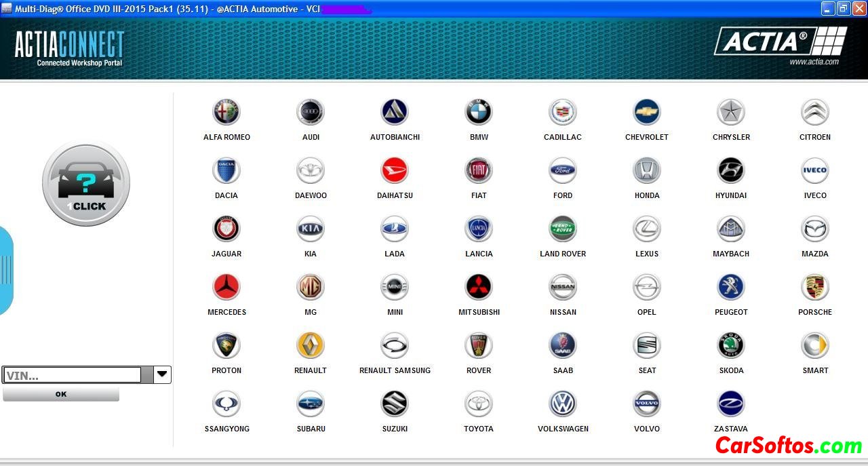Viewport: 868px width, 466px height.
Task: Expand the VIN dropdown arrow
Action: (x=162, y=374)
